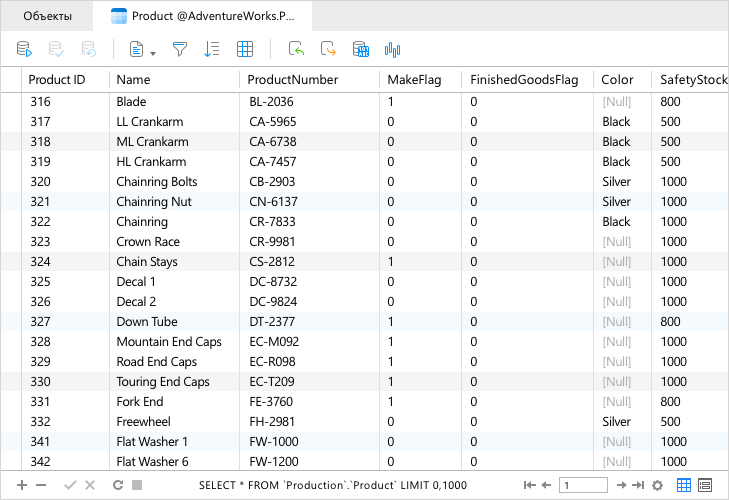Switch to form view
729x500 pixels.
click(x=705, y=485)
